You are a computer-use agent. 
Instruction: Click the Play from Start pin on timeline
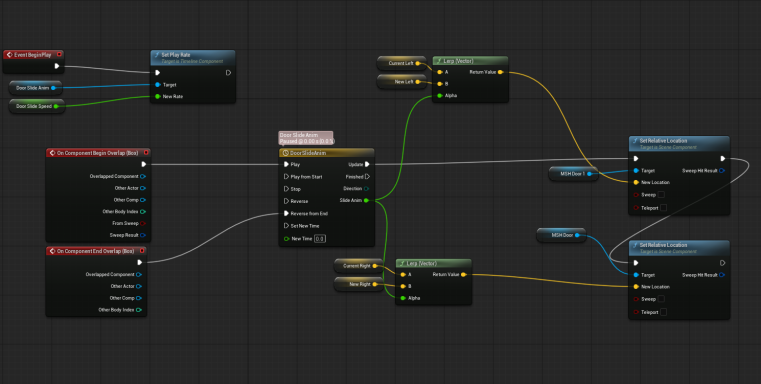(x=286, y=177)
